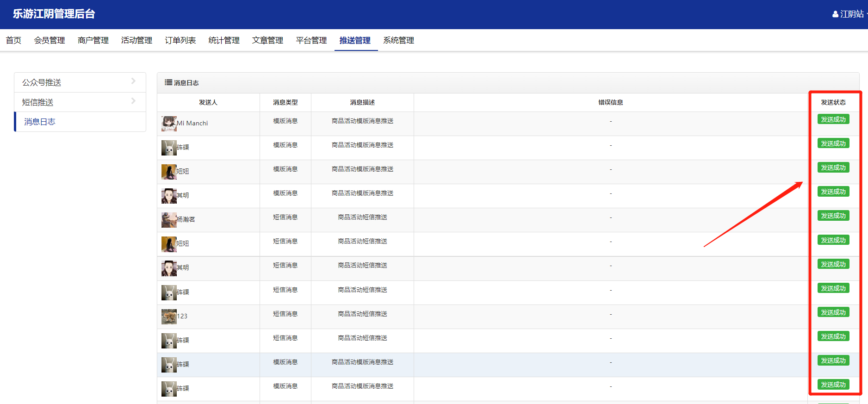The height and width of the screenshot is (404, 868).
Task: Click the 乐游江阴管理后台 site title
Action: (x=54, y=14)
